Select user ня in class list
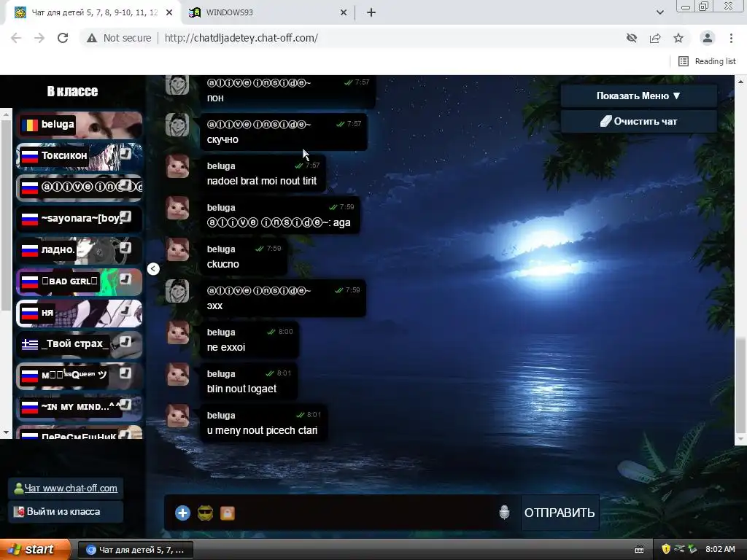The height and width of the screenshot is (560, 747). [x=80, y=313]
